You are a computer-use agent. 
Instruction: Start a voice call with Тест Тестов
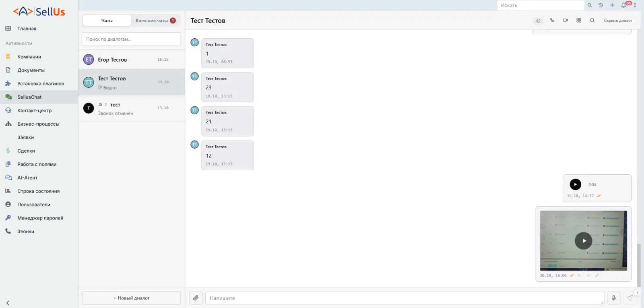[x=552, y=20]
